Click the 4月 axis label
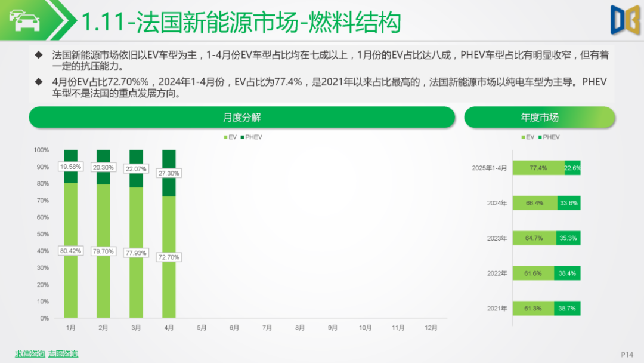The image size is (644, 363). 169,328
